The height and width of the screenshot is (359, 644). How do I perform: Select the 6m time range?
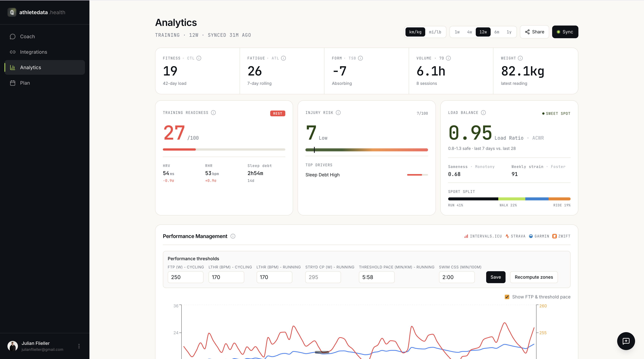[x=497, y=32]
